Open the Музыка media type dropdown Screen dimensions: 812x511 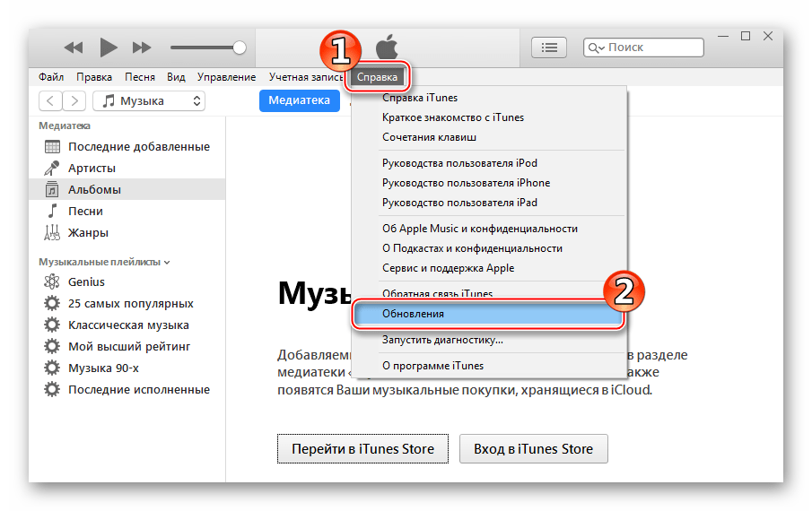pos(149,100)
